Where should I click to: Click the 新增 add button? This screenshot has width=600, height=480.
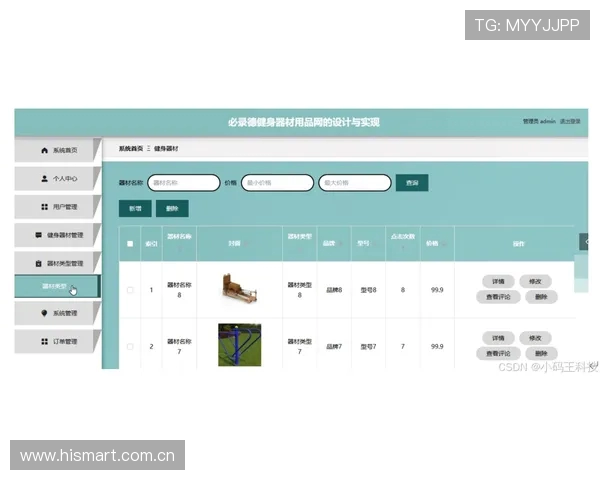point(135,209)
